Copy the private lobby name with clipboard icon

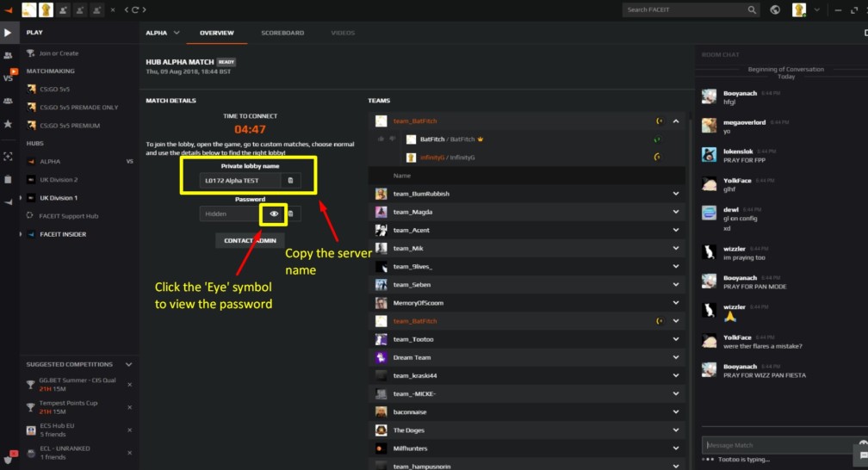pyautogui.click(x=290, y=181)
